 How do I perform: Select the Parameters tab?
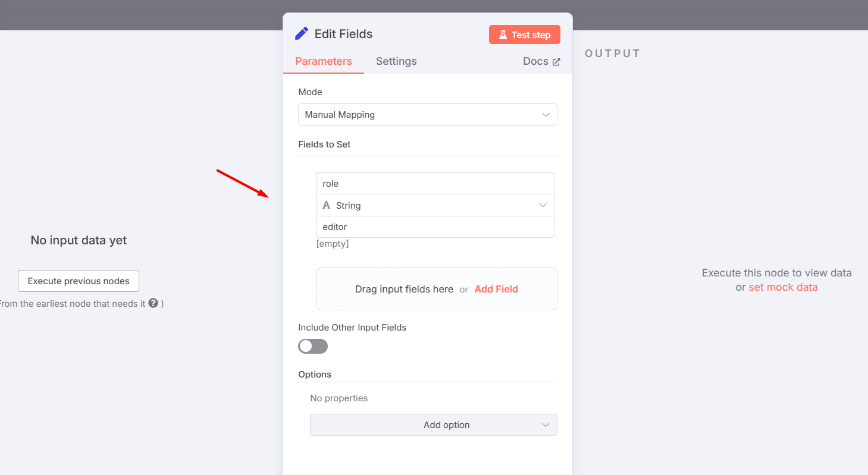pos(324,61)
